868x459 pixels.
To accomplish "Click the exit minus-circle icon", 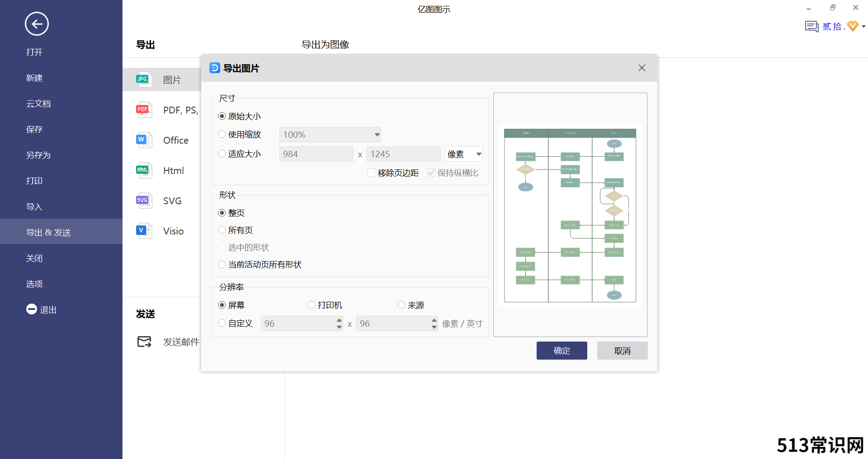I will [x=32, y=309].
